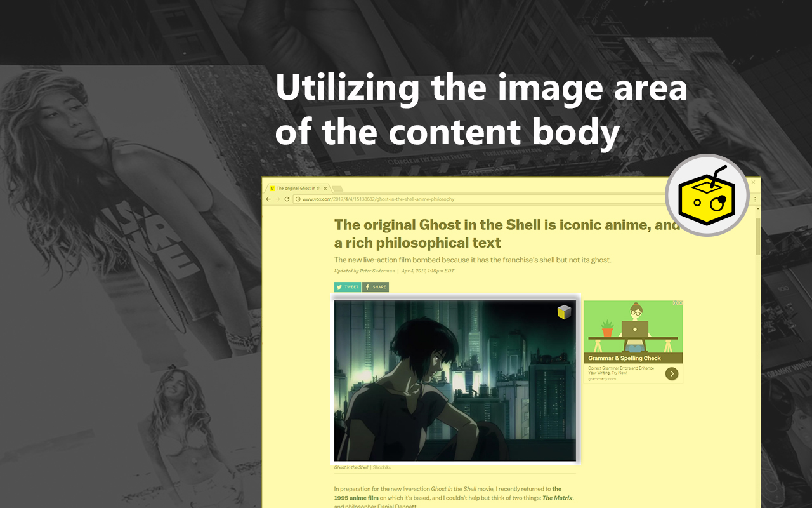The height and width of the screenshot is (508, 812).
Task: Open 'The Matrix' link in the article
Action: click(x=558, y=498)
